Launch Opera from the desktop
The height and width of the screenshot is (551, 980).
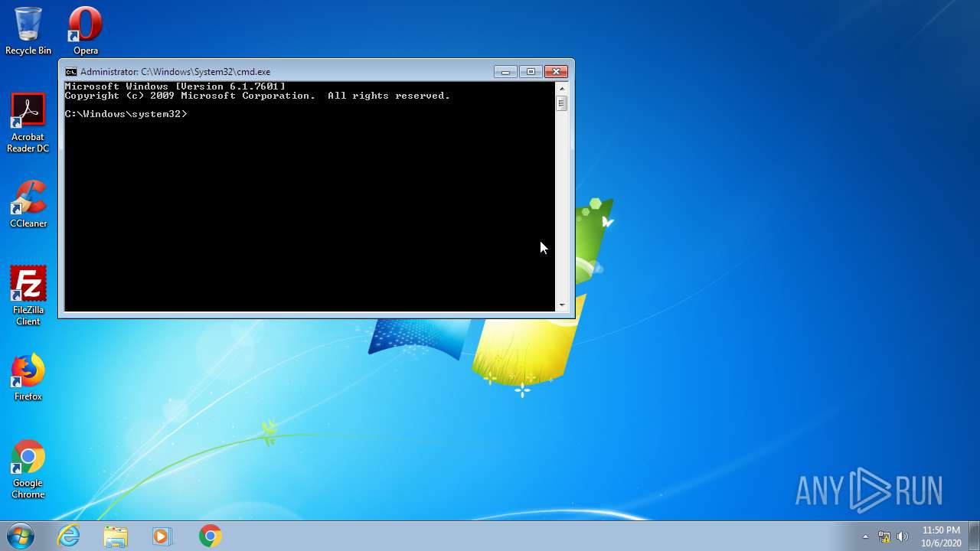point(85,31)
